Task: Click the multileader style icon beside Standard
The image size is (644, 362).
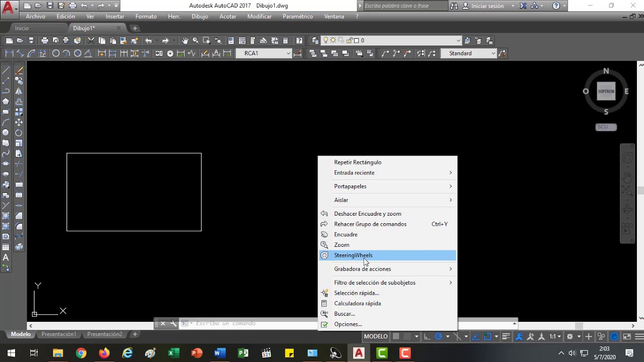Action: [502, 53]
